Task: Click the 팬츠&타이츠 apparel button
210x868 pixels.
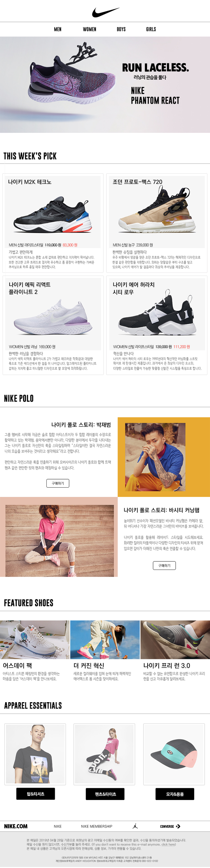Action: [105, 794]
